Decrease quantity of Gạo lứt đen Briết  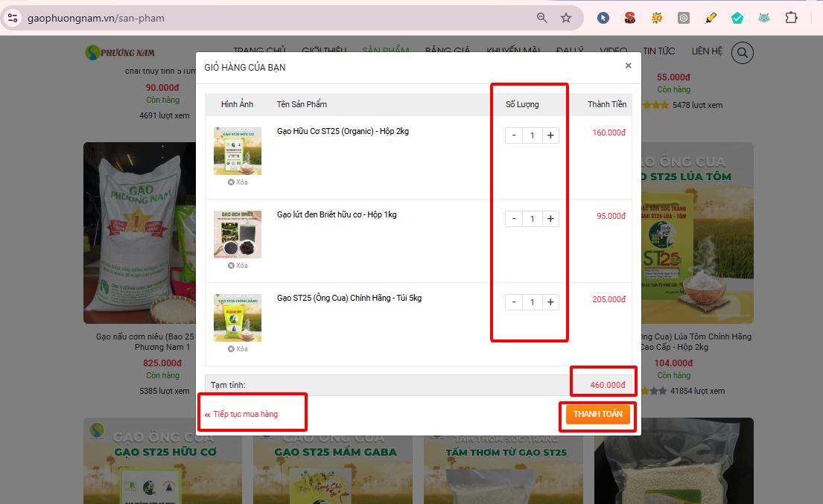point(514,219)
